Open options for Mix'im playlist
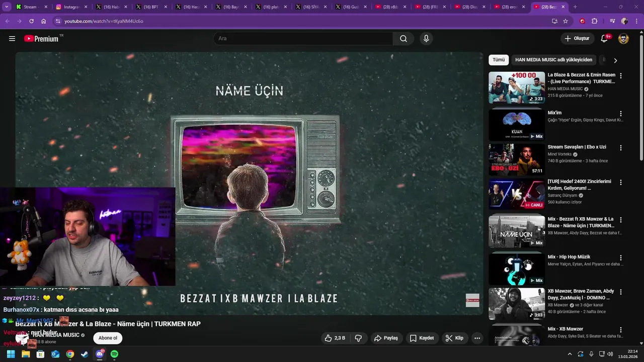The image size is (644, 362). [x=621, y=114]
